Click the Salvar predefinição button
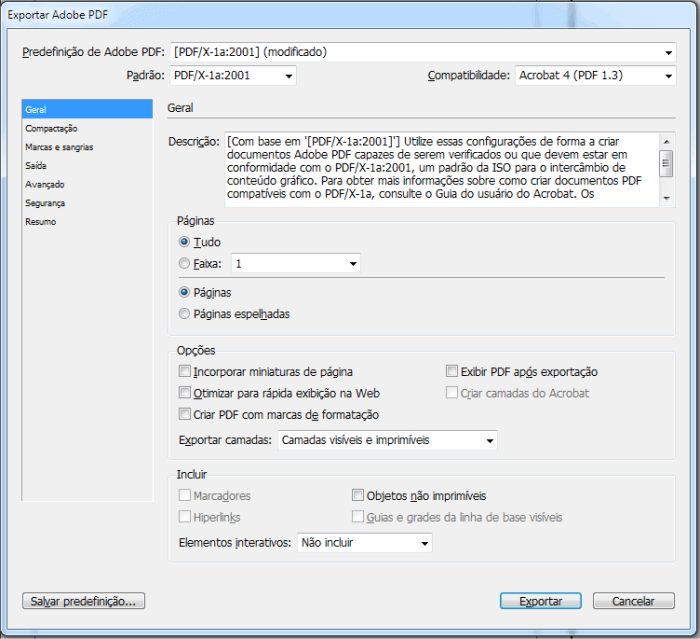700x639 pixels. [83, 601]
